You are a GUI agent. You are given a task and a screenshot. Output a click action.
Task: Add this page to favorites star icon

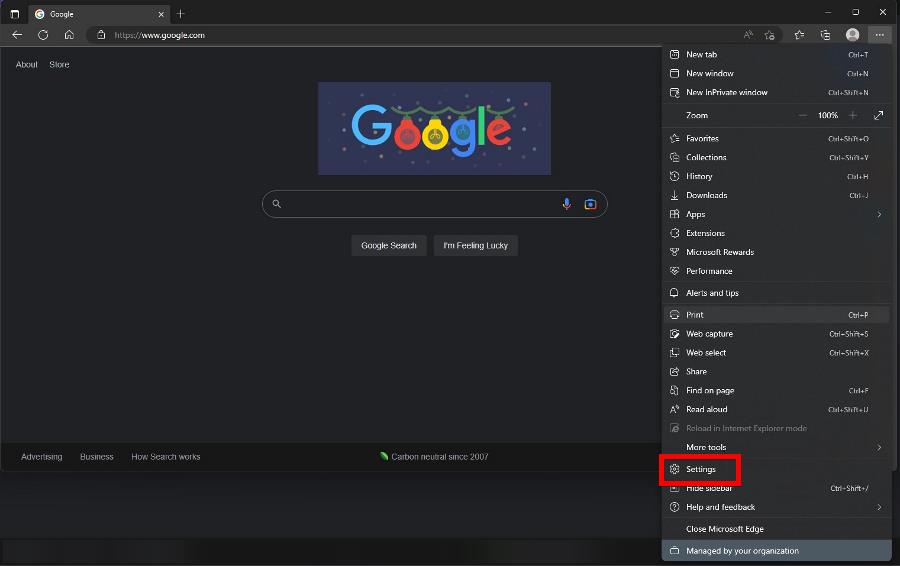[770, 35]
